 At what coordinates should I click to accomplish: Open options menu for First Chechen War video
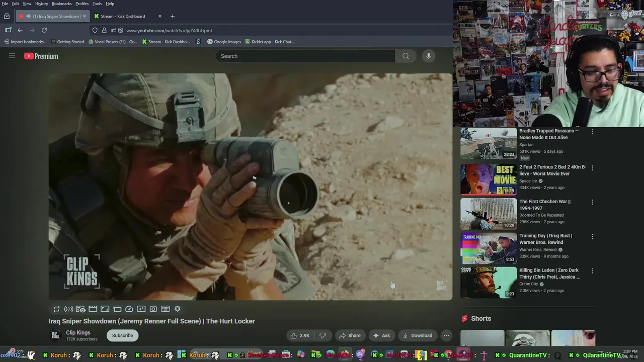(x=592, y=202)
